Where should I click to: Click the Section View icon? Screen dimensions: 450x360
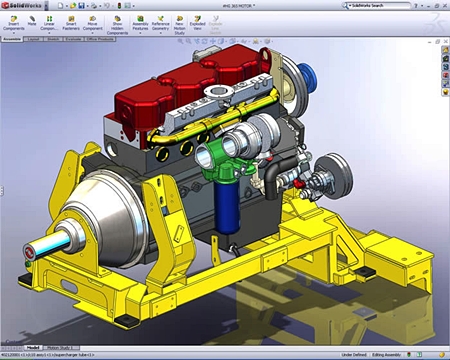click(204, 41)
